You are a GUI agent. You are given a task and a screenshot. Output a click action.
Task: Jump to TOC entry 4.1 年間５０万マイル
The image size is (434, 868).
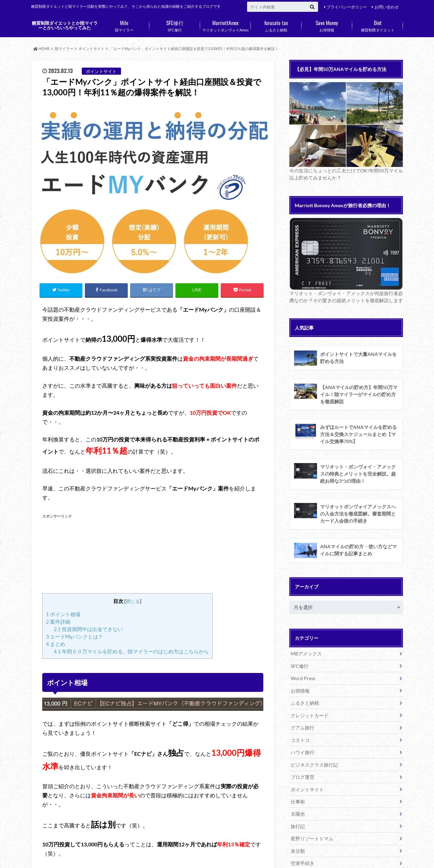point(131,652)
